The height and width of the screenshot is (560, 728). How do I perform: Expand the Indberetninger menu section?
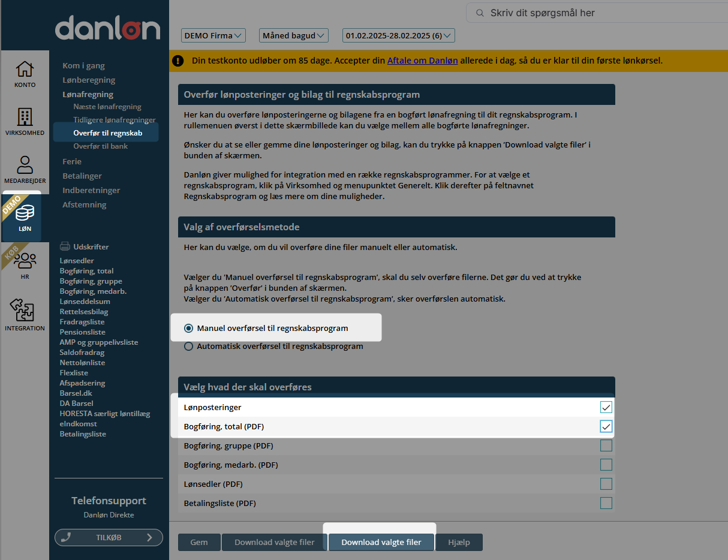(91, 190)
